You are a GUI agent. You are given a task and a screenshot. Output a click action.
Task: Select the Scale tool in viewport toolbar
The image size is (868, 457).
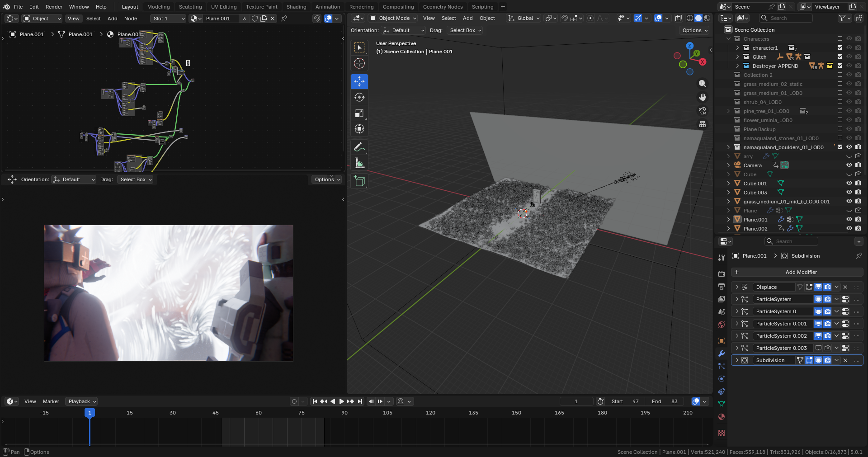(359, 113)
